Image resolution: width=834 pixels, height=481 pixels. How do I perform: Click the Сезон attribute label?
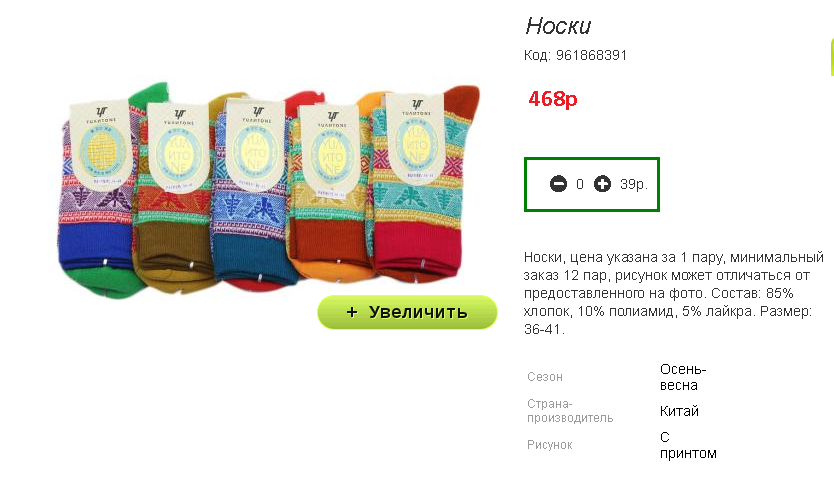click(545, 377)
